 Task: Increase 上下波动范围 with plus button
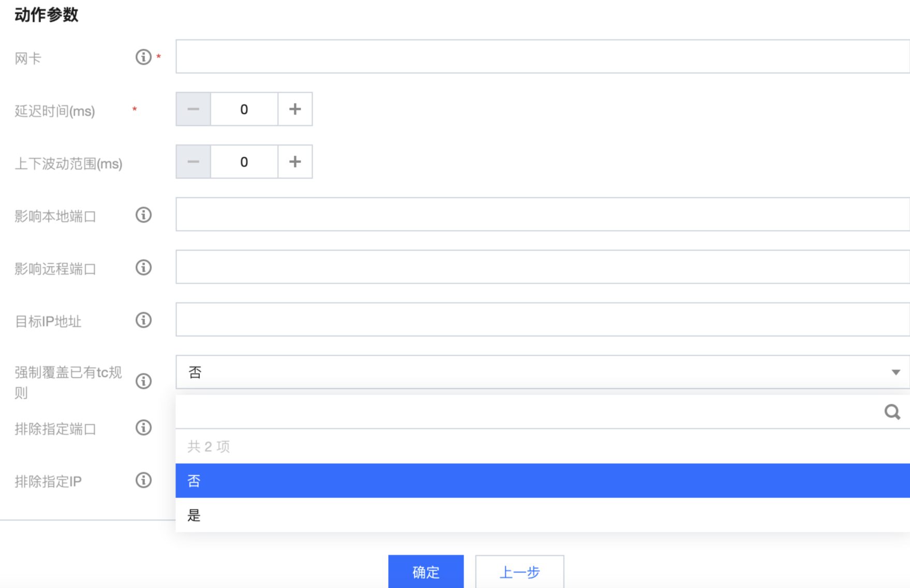(295, 162)
